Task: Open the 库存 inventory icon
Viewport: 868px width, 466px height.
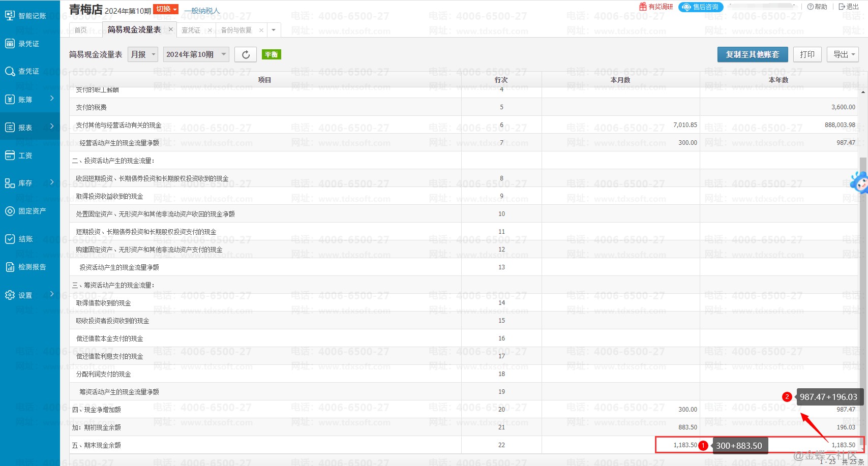Action: coord(10,183)
